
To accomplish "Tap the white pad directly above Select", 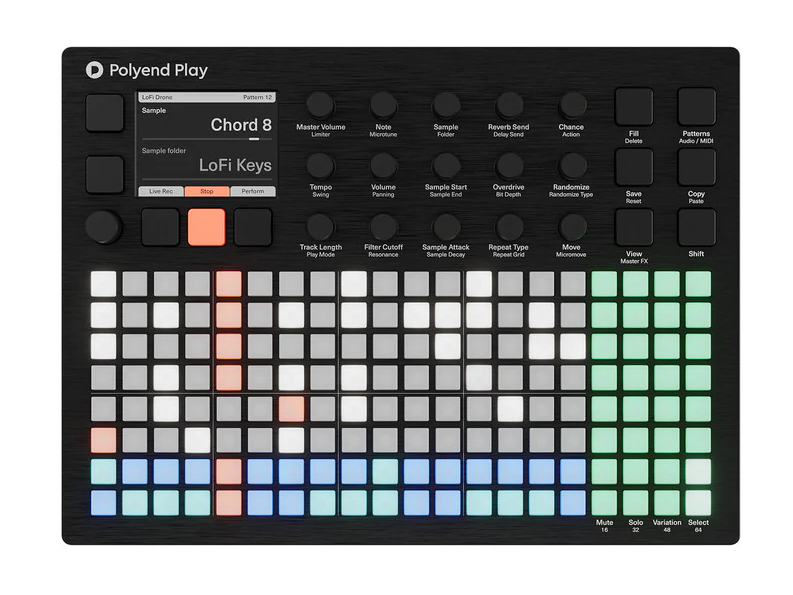I will (698, 503).
